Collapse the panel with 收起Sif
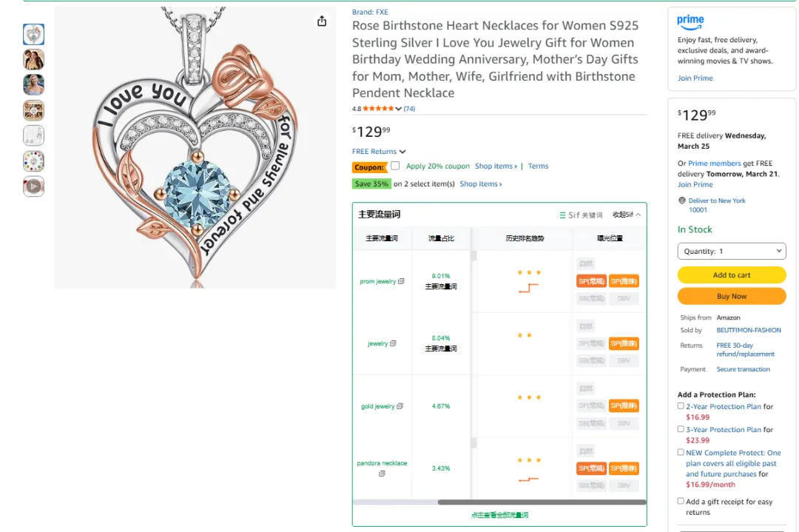 coord(627,215)
